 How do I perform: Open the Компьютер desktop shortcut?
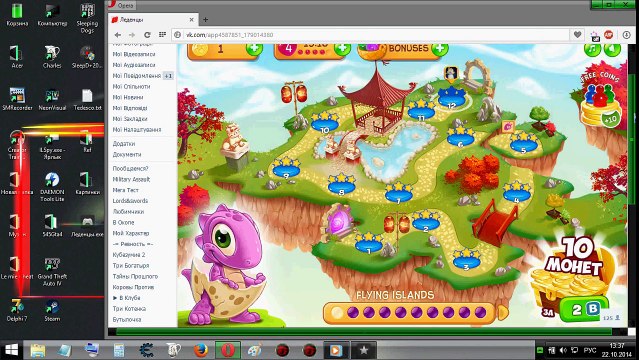click(x=52, y=15)
